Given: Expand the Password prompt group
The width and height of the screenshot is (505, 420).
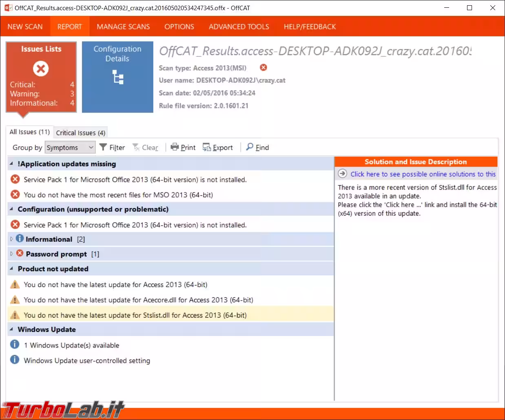Looking at the screenshot, I should coord(11,254).
